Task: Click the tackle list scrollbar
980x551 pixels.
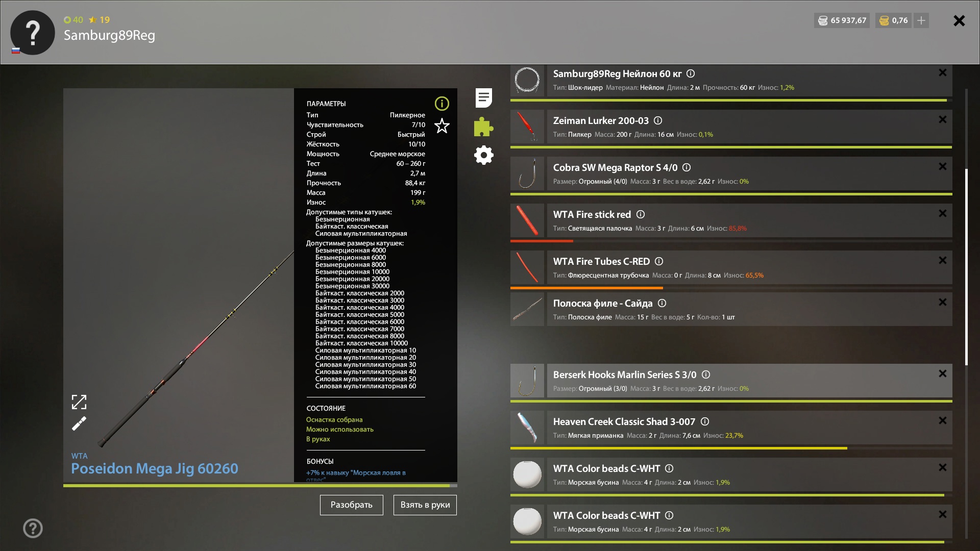Action: click(x=966, y=266)
